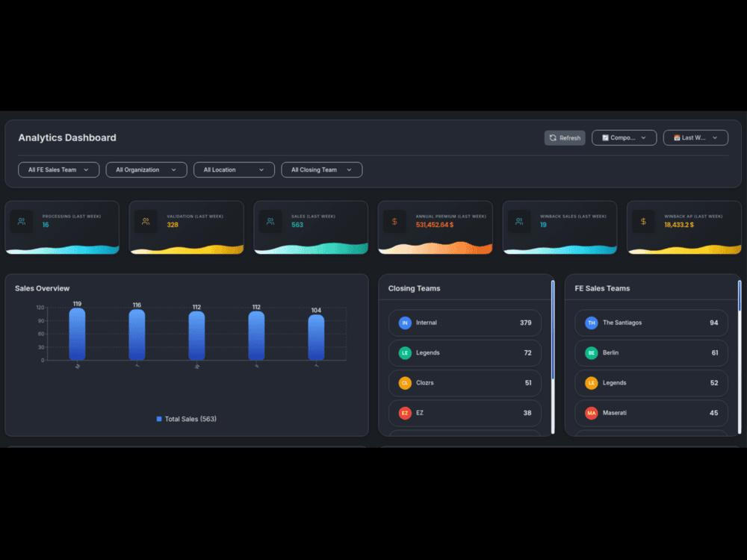Click the BE avatar for Berlin
Viewport: 747px width, 560px height.
point(591,353)
